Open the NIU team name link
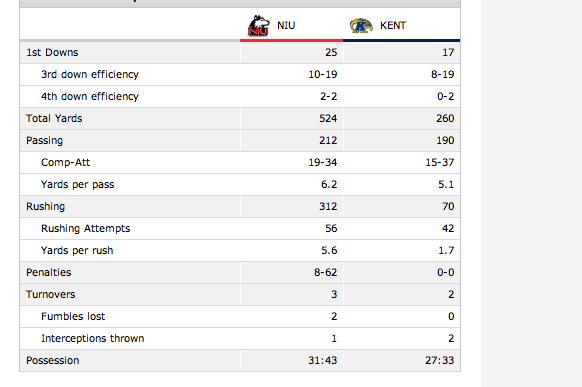The image size is (582, 387). (286, 26)
